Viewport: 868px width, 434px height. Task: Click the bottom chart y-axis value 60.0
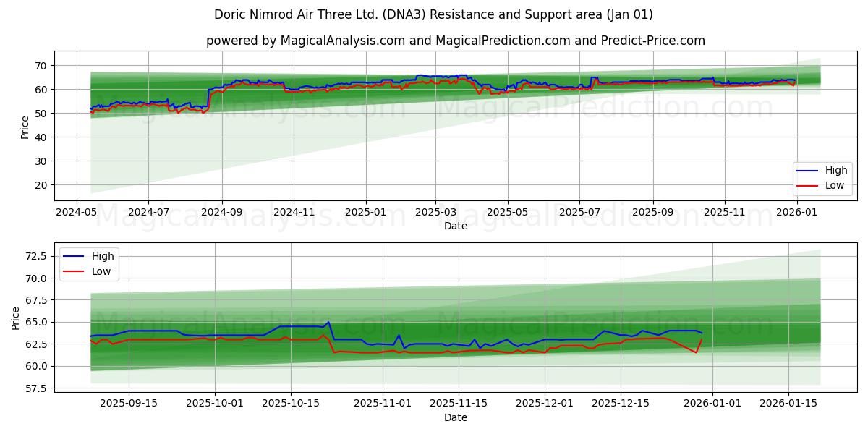tap(38, 367)
